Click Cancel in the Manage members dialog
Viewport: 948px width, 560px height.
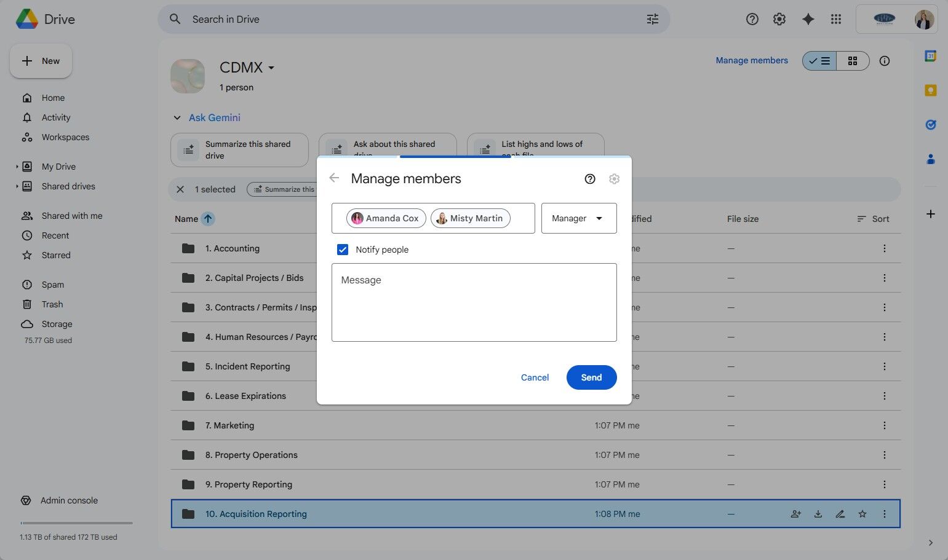535,377
